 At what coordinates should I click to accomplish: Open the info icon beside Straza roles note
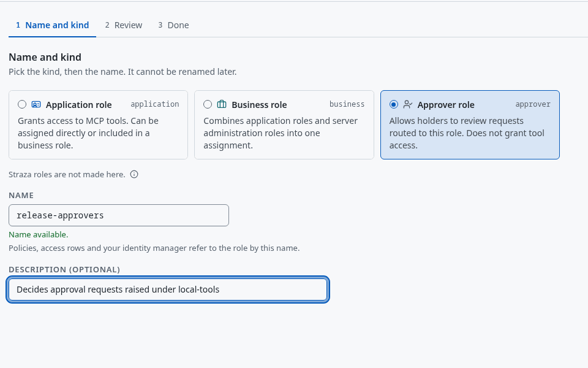point(134,174)
